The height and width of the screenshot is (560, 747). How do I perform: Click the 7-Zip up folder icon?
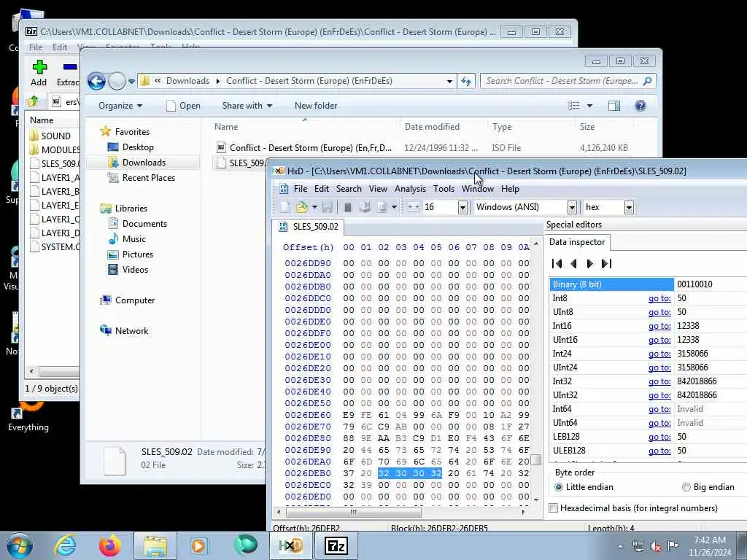[x=34, y=101]
